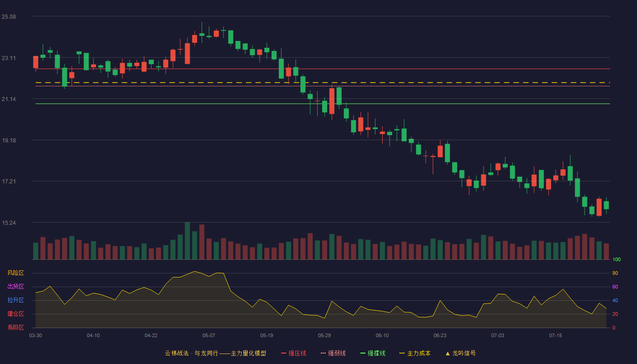
Task: Click the 05-07 date axis label
Action: tap(209, 335)
